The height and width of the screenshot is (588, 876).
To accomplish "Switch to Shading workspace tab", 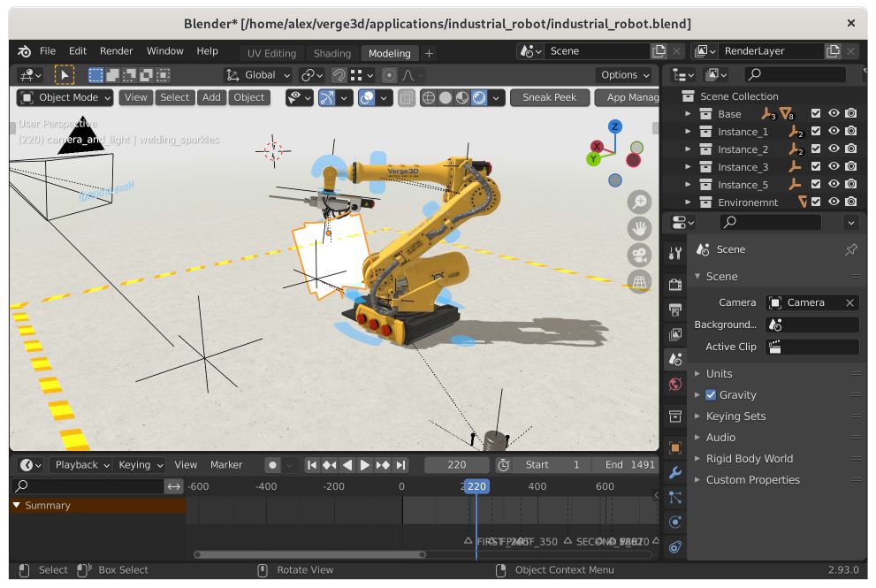I will click(331, 54).
